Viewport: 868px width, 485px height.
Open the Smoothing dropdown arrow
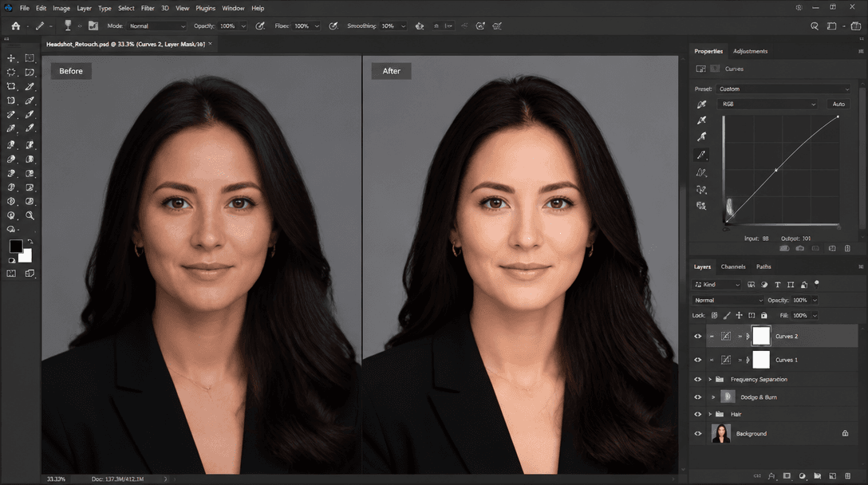pos(403,26)
